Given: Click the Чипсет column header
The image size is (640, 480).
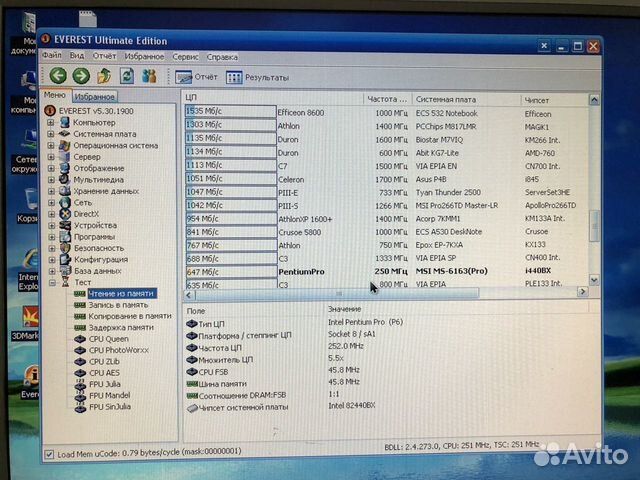Looking at the screenshot, I should 554,100.
